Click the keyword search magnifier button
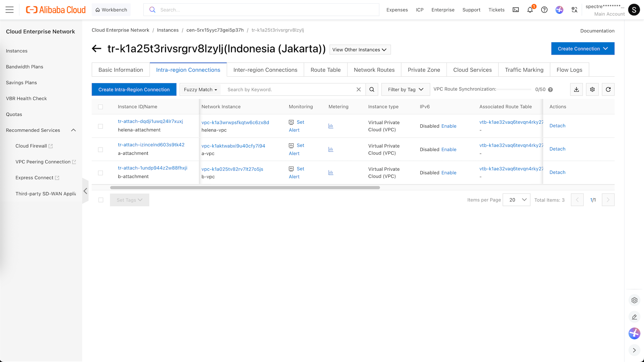The height and width of the screenshot is (362, 644). 372,89
